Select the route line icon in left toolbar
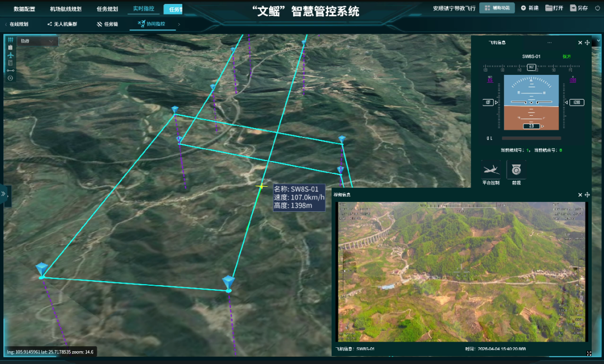This screenshot has height=364, width=604. click(10, 70)
